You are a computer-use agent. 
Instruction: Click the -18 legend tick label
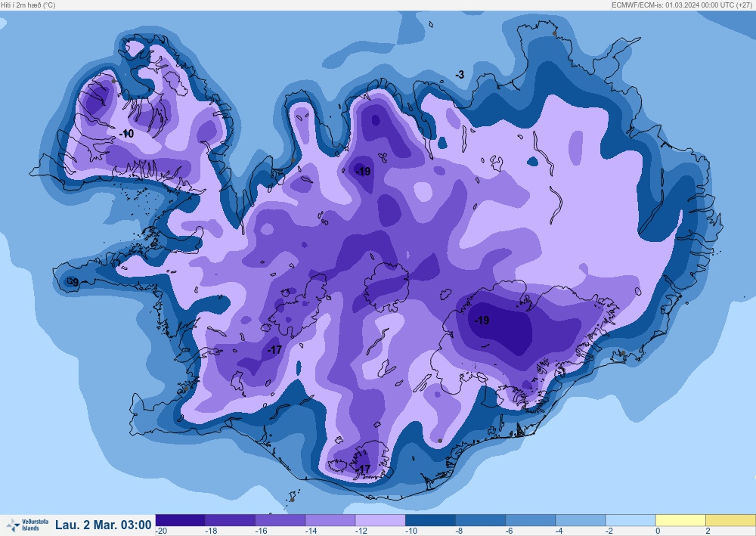pos(211,531)
